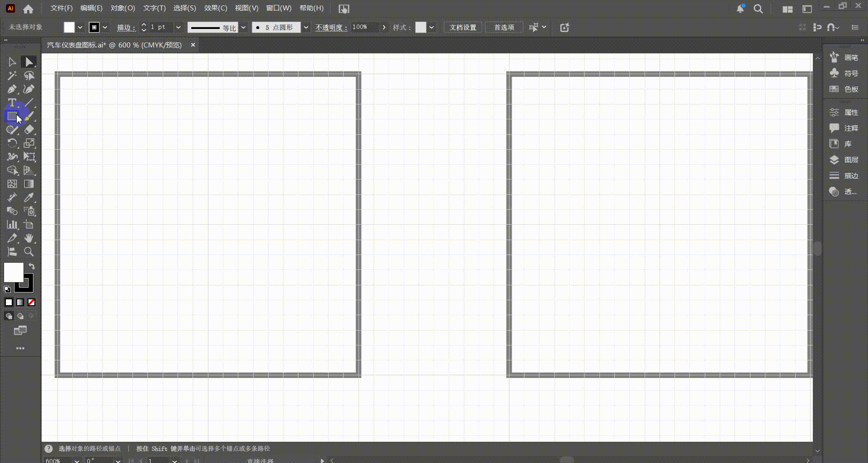Select the Shaper tool
This screenshot has width=868, height=463.
click(12, 130)
